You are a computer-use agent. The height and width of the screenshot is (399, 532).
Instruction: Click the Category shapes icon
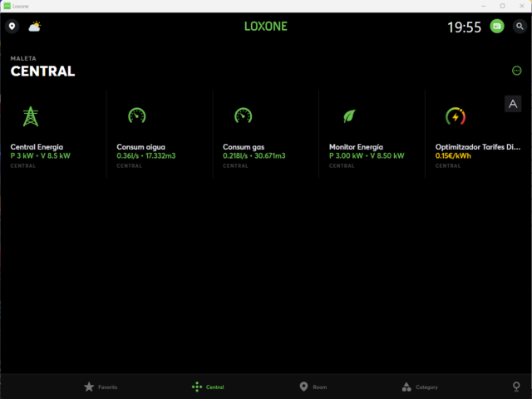[x=406, y=387]
